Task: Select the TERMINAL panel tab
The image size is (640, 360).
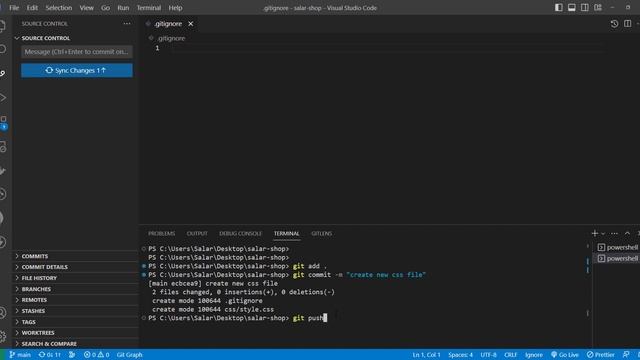Action: click(287, 233)
